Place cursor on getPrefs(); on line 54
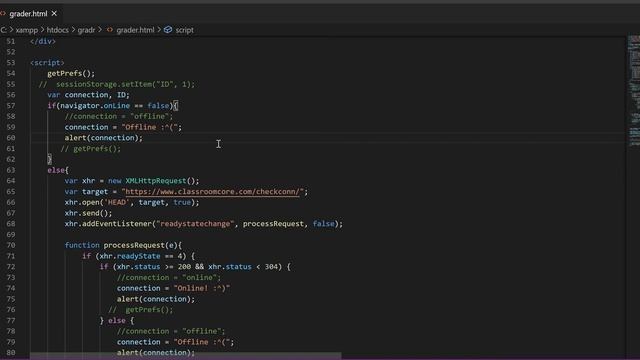 click(x=71, y=73)
